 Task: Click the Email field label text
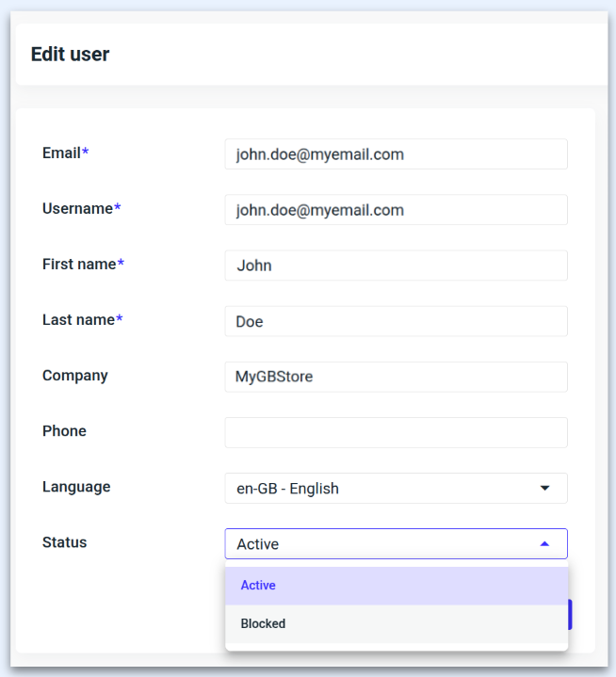tap(61, 153)
